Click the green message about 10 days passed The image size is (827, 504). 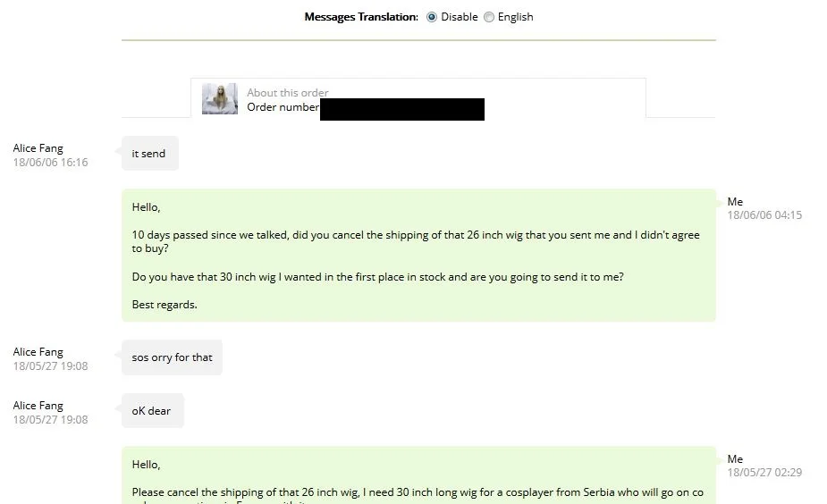418,256
